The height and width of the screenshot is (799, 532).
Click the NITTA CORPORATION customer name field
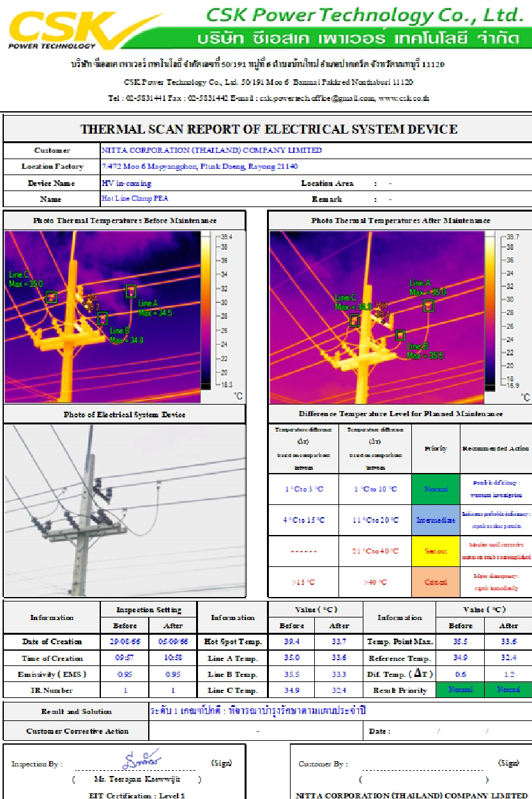[212, 150]
